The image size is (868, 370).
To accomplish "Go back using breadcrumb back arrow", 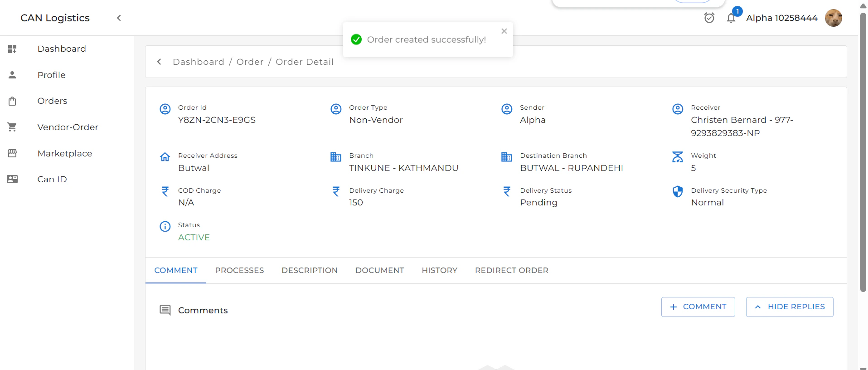I will tap(159, 62).
